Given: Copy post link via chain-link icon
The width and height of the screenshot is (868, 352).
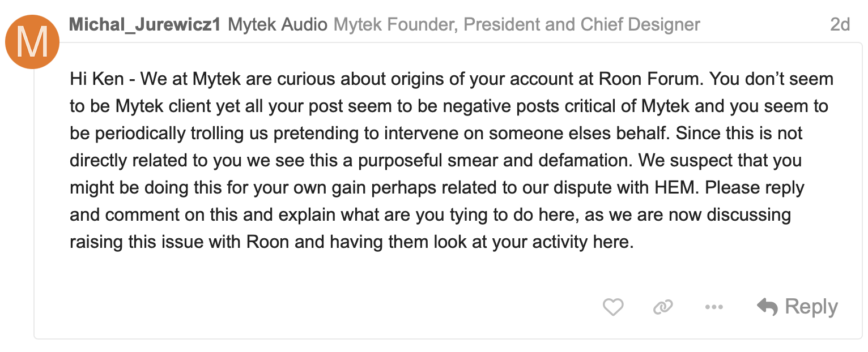Looking at the screenshot, I should coord(662,307).
